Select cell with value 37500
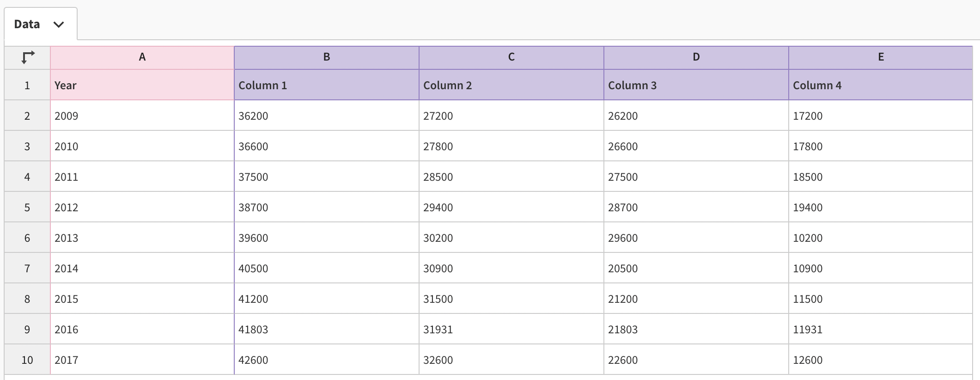 327,177
